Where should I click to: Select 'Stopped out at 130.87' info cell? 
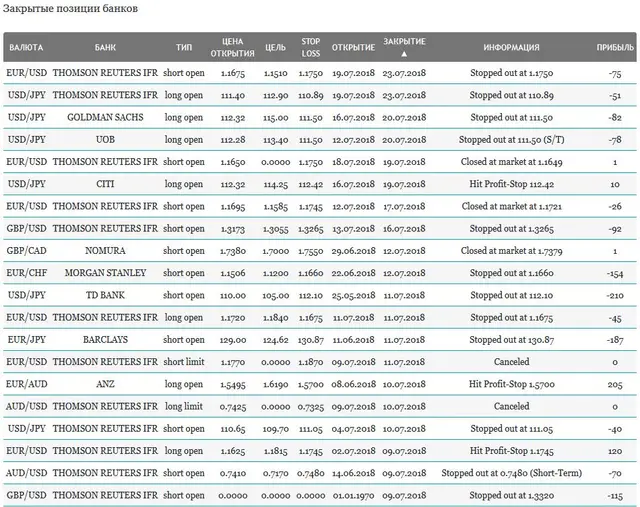coord(511,340)
